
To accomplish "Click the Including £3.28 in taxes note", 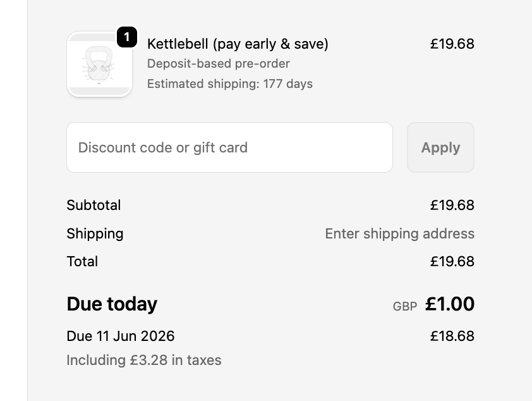I will [x=144, y=361].
